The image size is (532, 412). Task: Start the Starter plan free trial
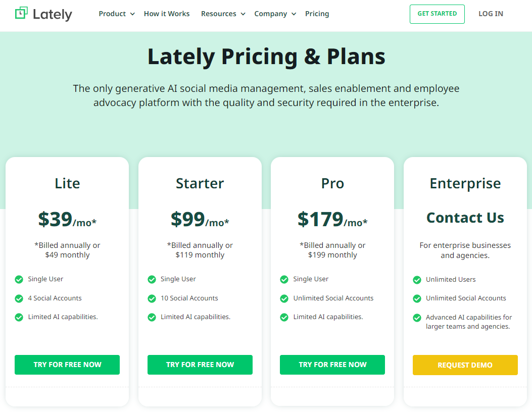[200, 365]
